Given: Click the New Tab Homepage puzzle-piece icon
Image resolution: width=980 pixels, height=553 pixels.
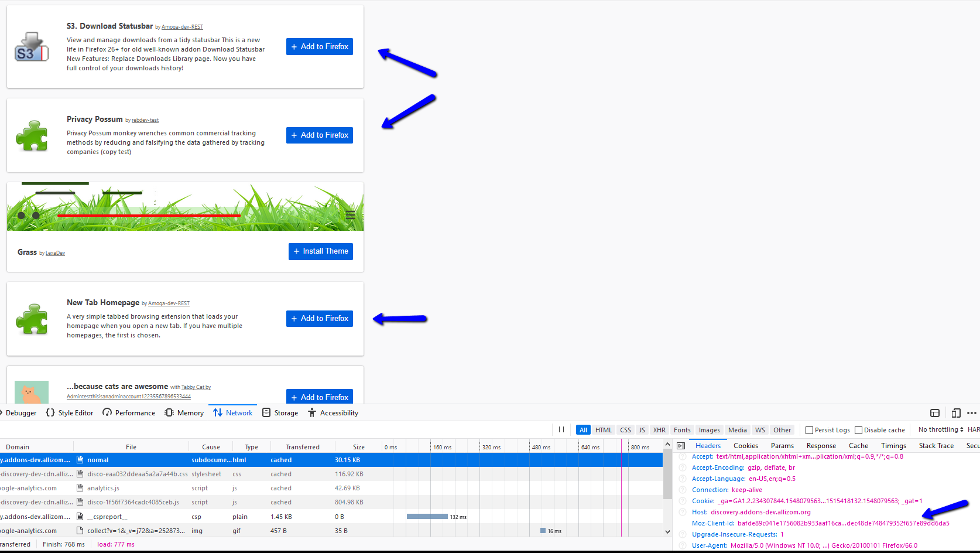Looking at the screenshot, I should 32,319.
